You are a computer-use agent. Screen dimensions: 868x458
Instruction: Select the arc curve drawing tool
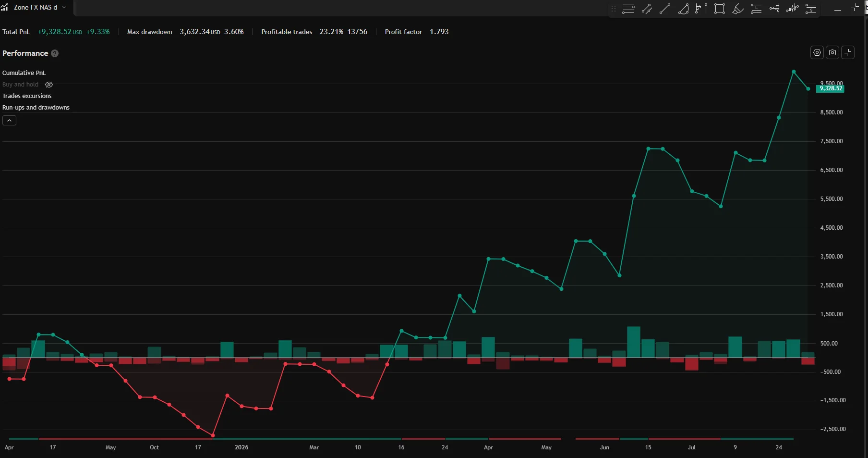683,9
